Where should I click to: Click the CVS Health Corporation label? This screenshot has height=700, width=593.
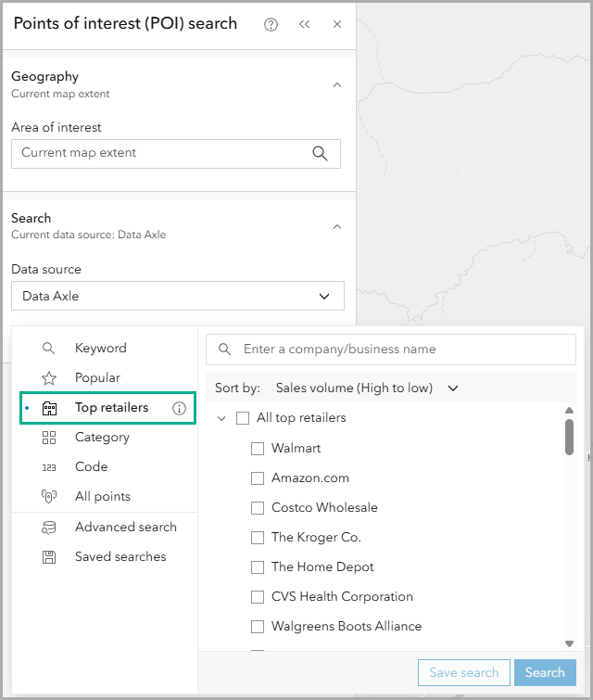(342, 597)
